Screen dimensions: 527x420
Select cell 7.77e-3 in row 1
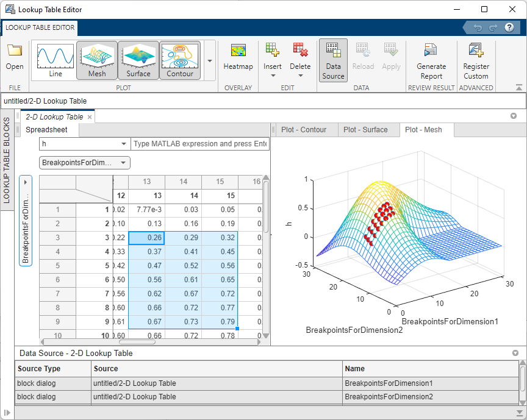146,210
